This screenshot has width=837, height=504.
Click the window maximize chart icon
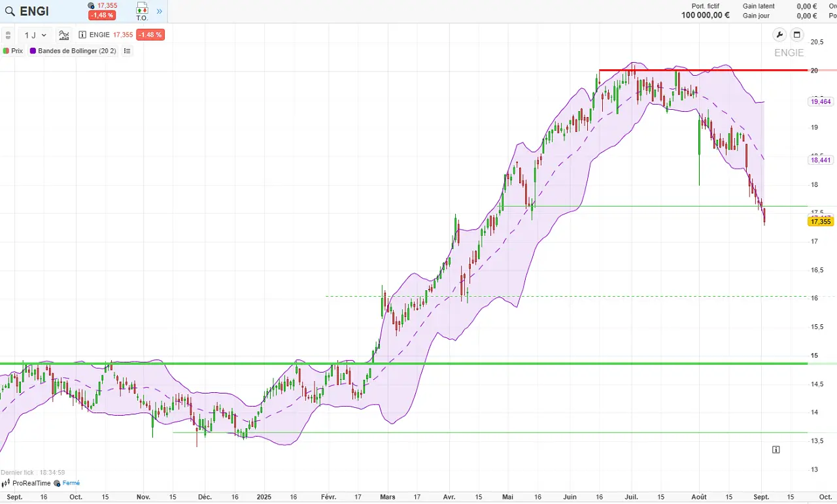[796, 35]
